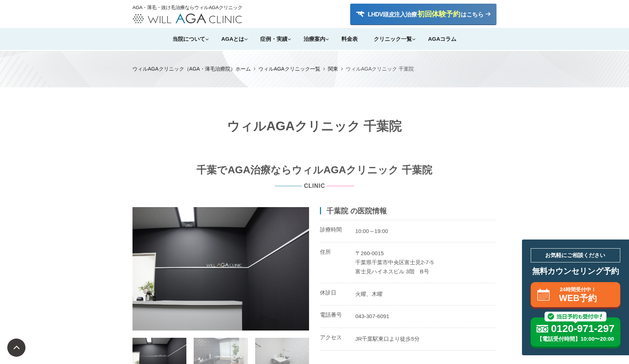Open the ホーム breadcrumb link
629x364 pixels.
tap(242, 69)
